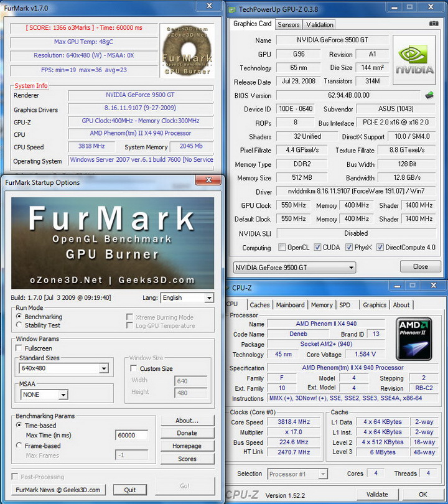Click the FurMark score result line
This screenshot has height=504, width=448.
tap(84, 28)
